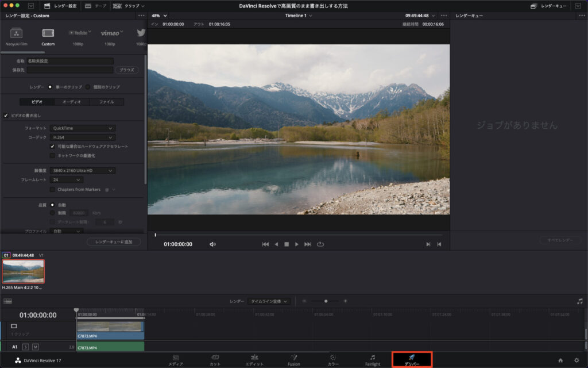The width and height of the screenshot is (588, 368).
Task: Solo audio track A1 with S button
Action: point(25,347)
